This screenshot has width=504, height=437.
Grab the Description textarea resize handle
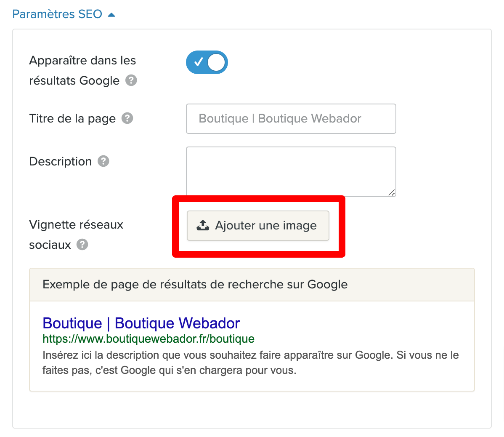click(392, 193)
